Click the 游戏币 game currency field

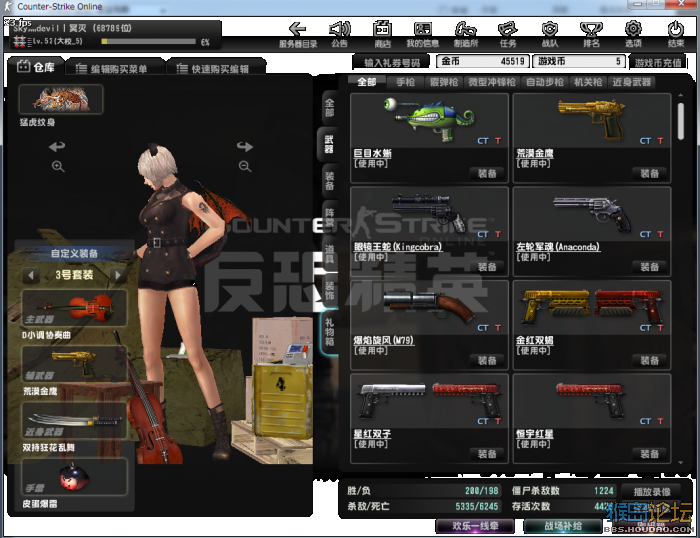point(579,61)
